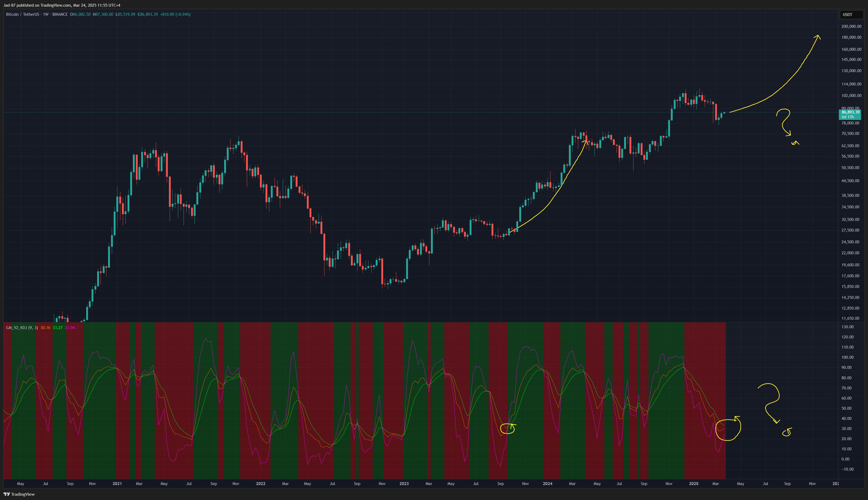
Task: Click the 11,650.00 price axis label
Action: [850, 318]
